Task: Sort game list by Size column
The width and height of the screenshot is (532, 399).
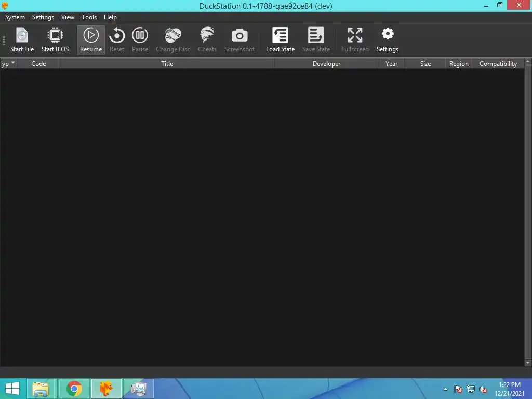Action: pyautogui.click(x=425, y=64)
